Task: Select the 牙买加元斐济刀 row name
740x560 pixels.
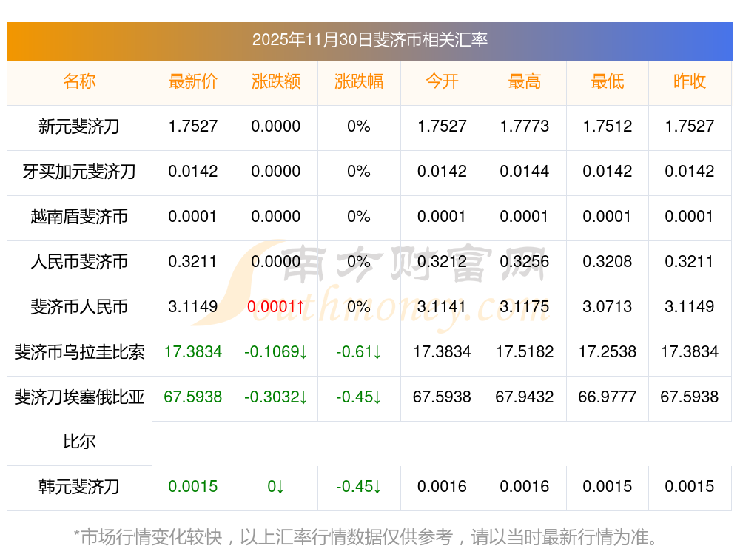Action: coord(79,172)
